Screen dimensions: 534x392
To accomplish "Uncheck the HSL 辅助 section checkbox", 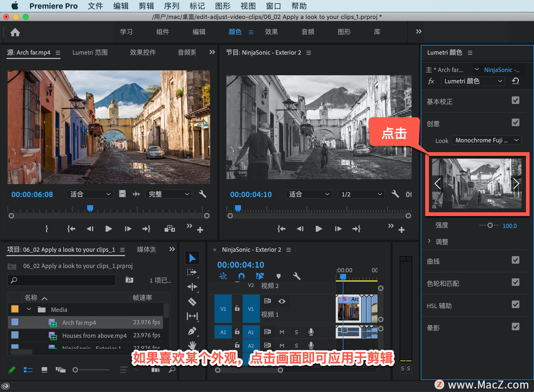I will (515, 305).
